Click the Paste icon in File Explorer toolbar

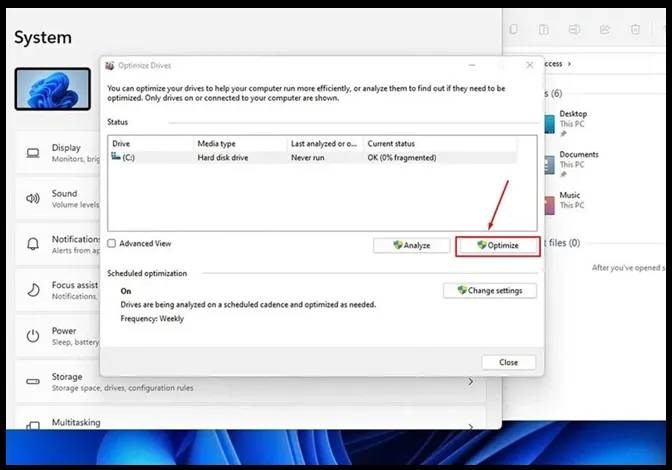click(x=544, y=29)
